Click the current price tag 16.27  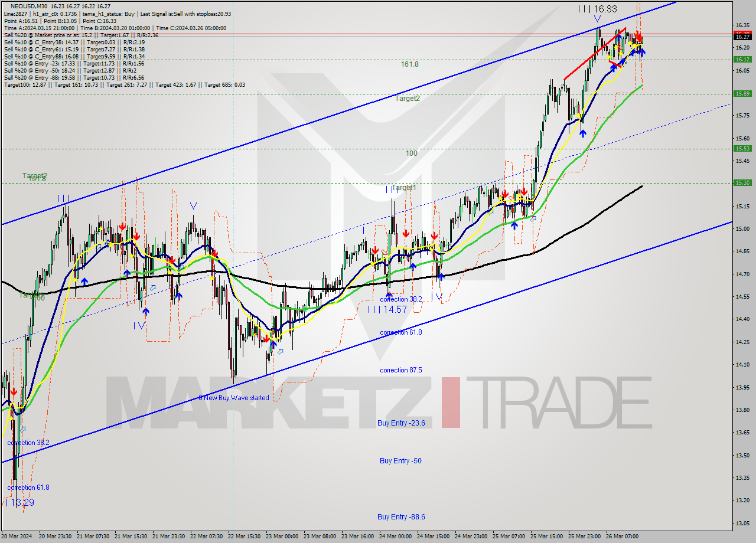[742, 37]
